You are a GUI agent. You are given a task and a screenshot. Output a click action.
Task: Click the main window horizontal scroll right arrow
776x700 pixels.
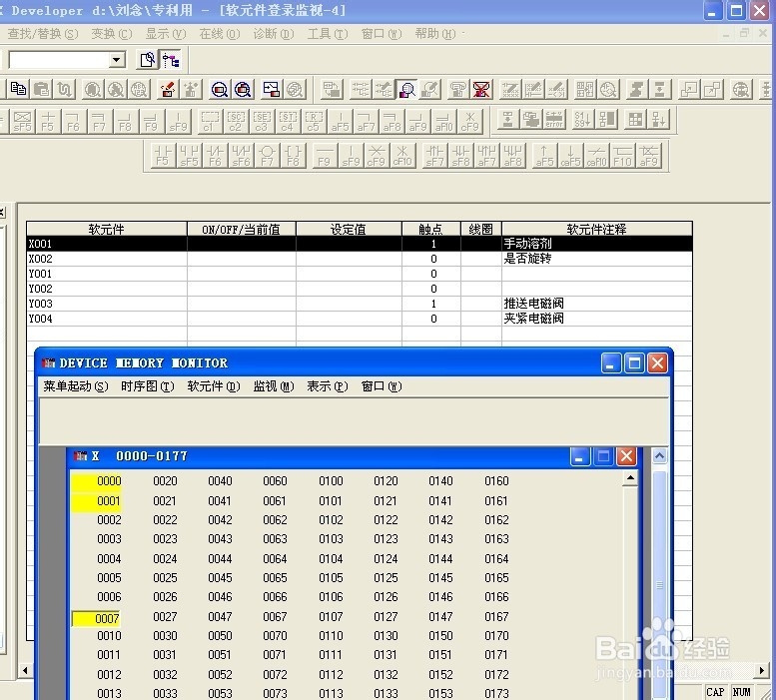tap(762, 671)
